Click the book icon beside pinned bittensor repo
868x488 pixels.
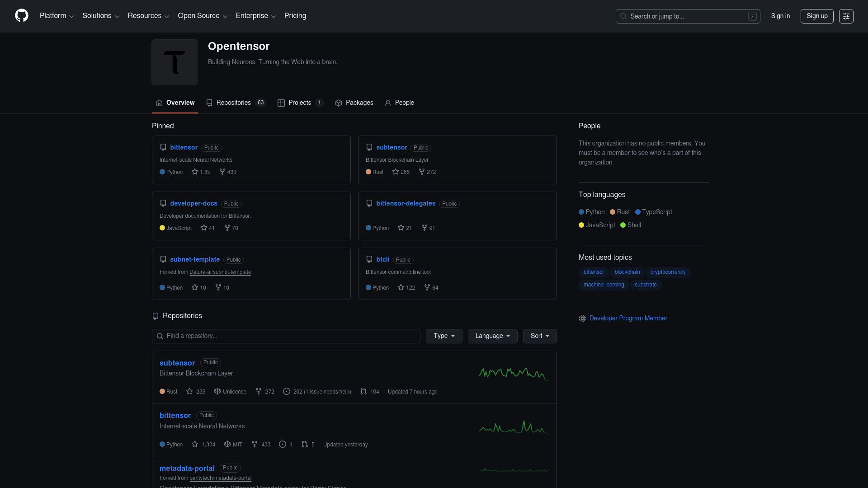163,147
